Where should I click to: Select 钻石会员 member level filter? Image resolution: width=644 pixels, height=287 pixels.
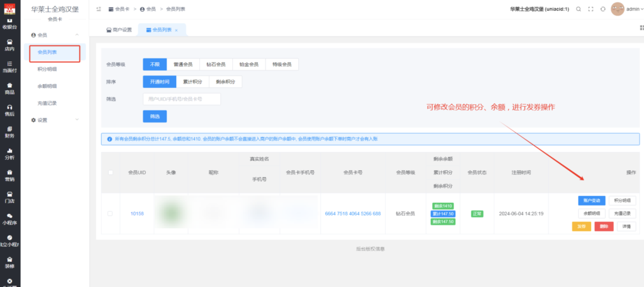click(x=215, y=64)
